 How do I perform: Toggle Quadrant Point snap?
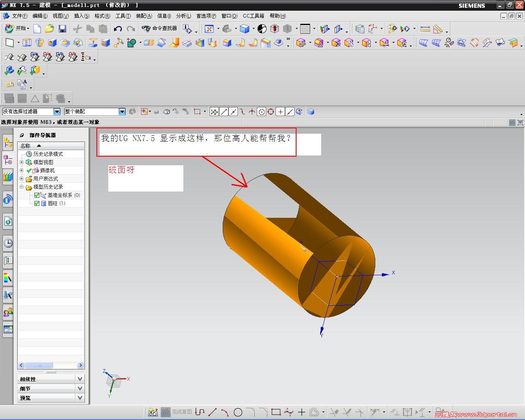(x=271, y=112)
